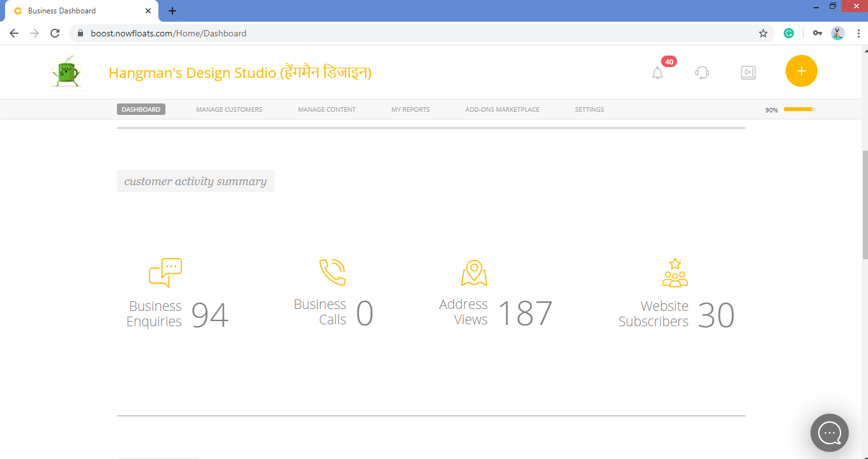Click the Business Calls phone icon

(x=333, y=272)
